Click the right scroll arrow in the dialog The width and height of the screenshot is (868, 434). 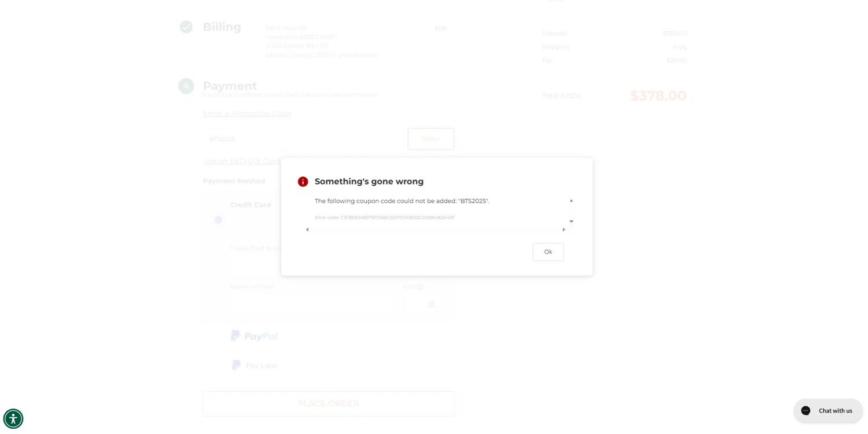[564, 230]
